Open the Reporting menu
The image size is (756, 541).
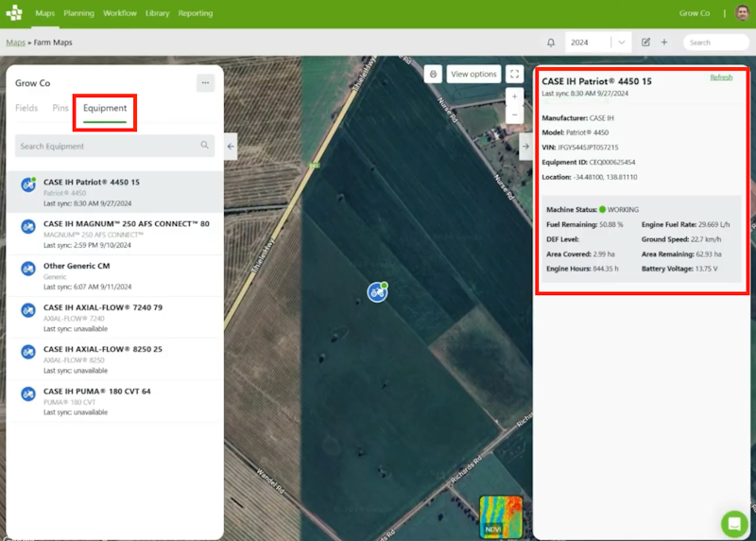pos(196,13)
